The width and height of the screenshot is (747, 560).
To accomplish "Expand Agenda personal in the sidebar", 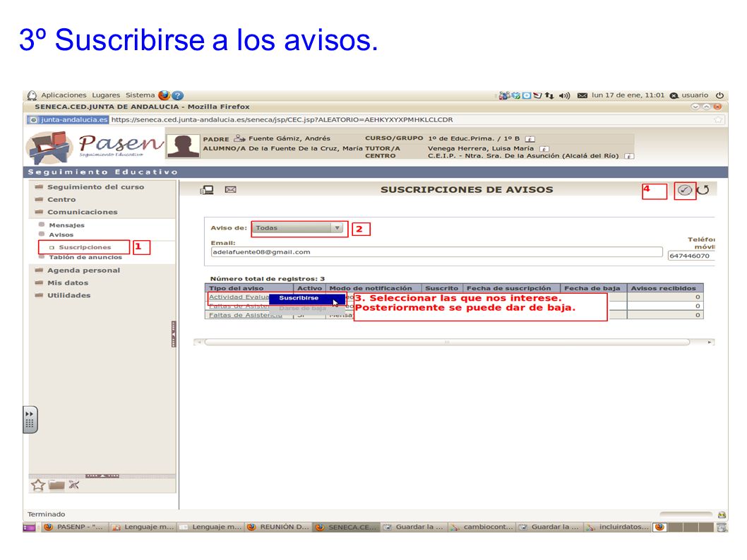I will click(83, 270).
